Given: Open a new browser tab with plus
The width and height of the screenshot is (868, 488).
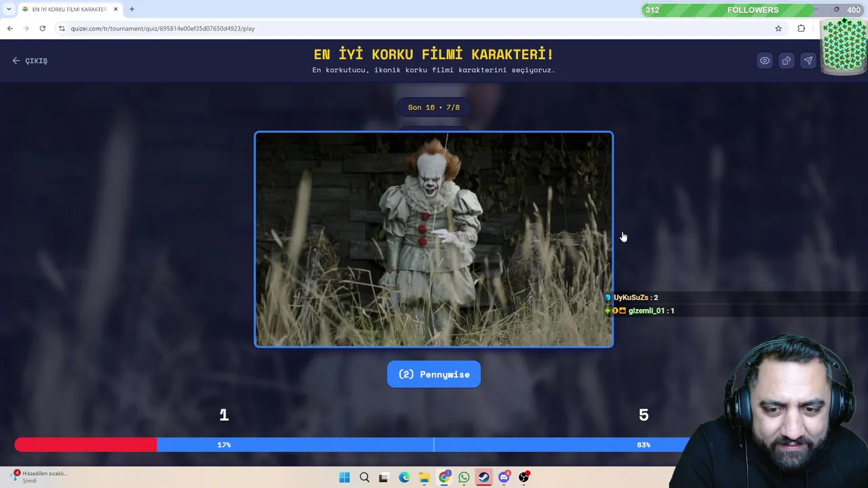Looking at the screenshot, I should pos(132,9).
